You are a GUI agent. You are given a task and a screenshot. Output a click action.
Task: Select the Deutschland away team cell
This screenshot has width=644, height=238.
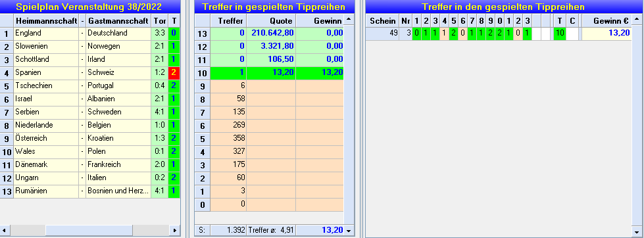[118, 34]
